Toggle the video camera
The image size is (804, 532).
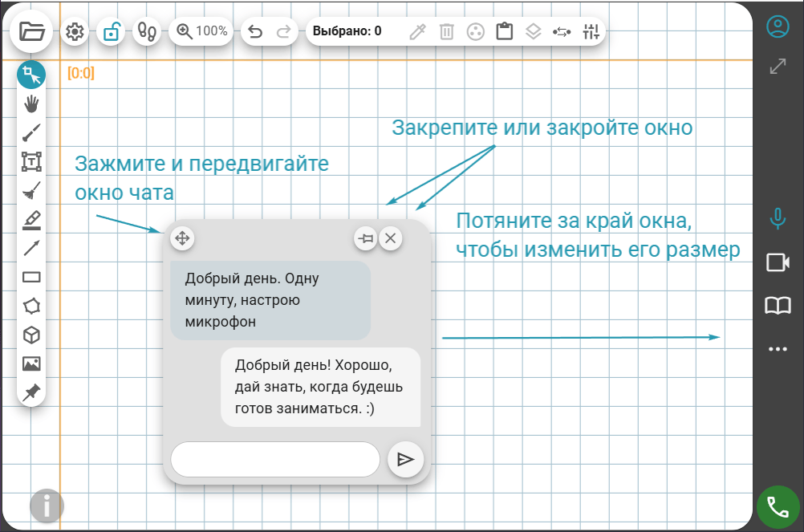pyautogui.click(x=778, y=262)
